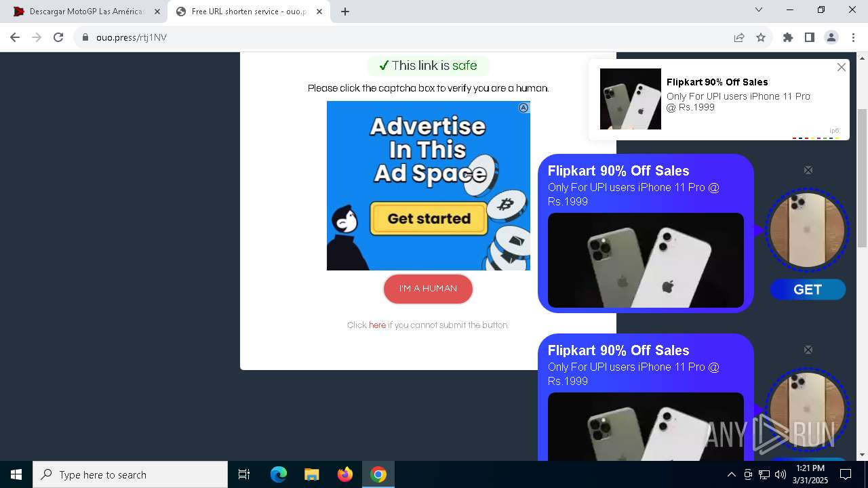This screenshot has height=488, width=868.
Task: Go back to the previous page
Action: click(x=15, y=37)
